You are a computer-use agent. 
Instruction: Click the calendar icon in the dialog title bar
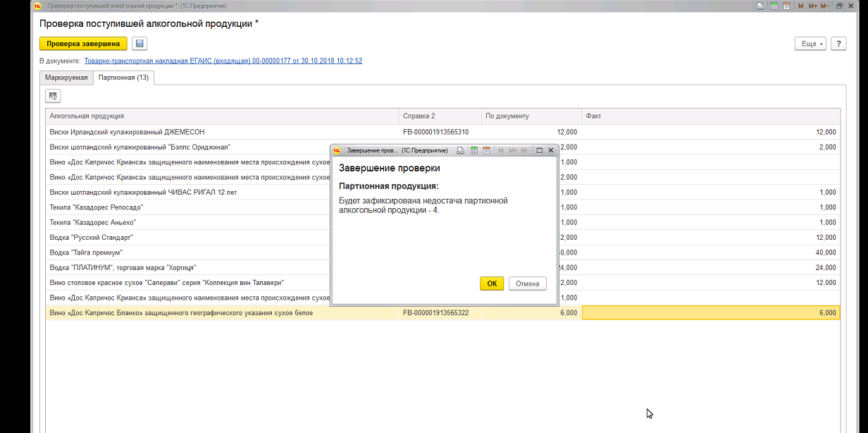coord(486,150)
